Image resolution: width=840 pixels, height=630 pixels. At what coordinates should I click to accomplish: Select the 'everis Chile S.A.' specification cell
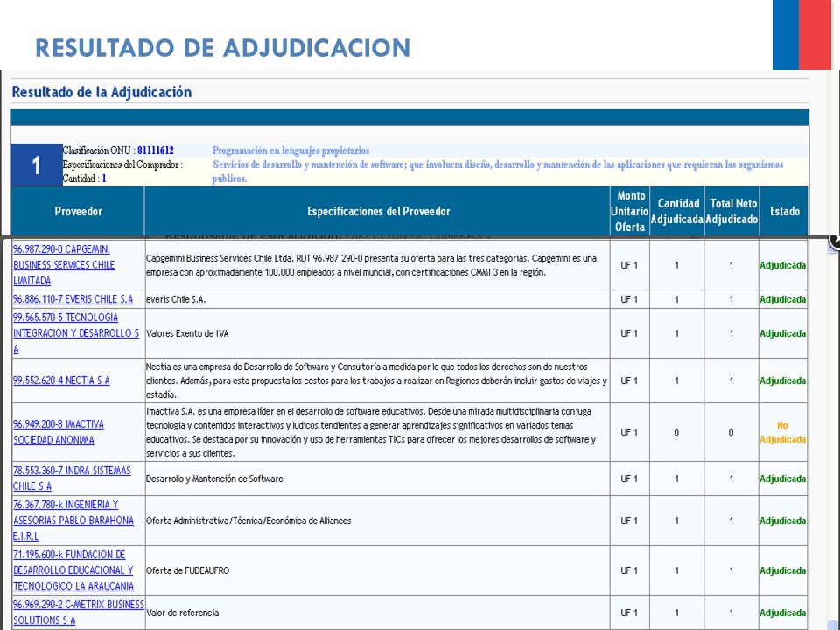coord(377,299)
